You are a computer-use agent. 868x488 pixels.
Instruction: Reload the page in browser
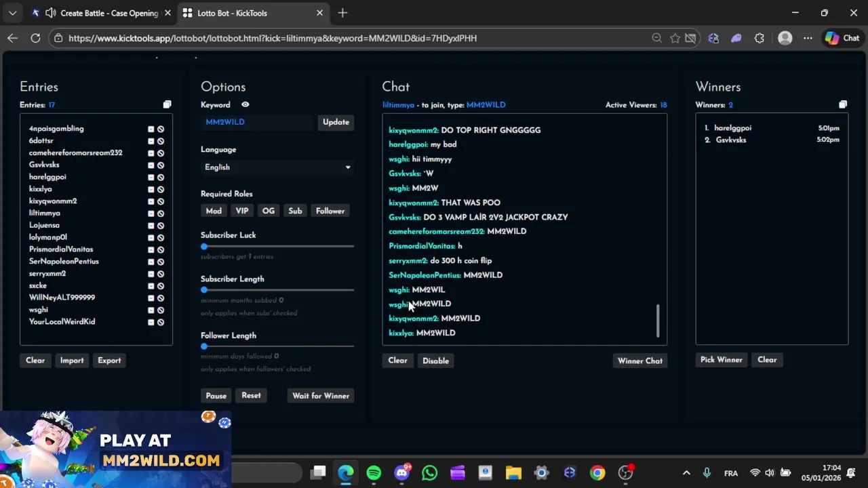click(x=35, y=38)
